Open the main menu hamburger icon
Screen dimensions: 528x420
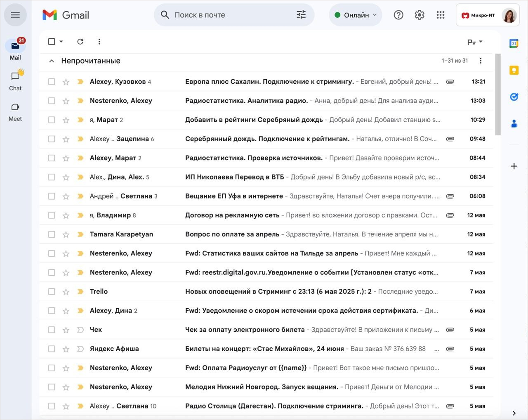15,15
